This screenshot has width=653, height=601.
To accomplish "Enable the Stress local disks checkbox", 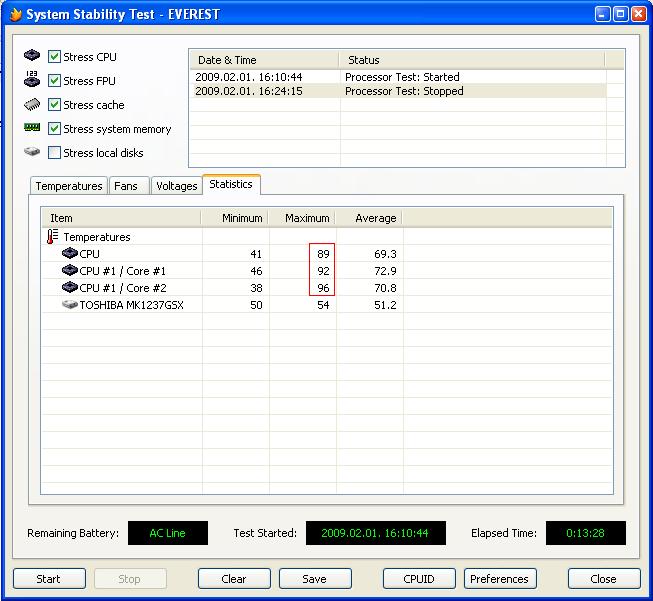I will pyautogui.click(x=54, y=152).
